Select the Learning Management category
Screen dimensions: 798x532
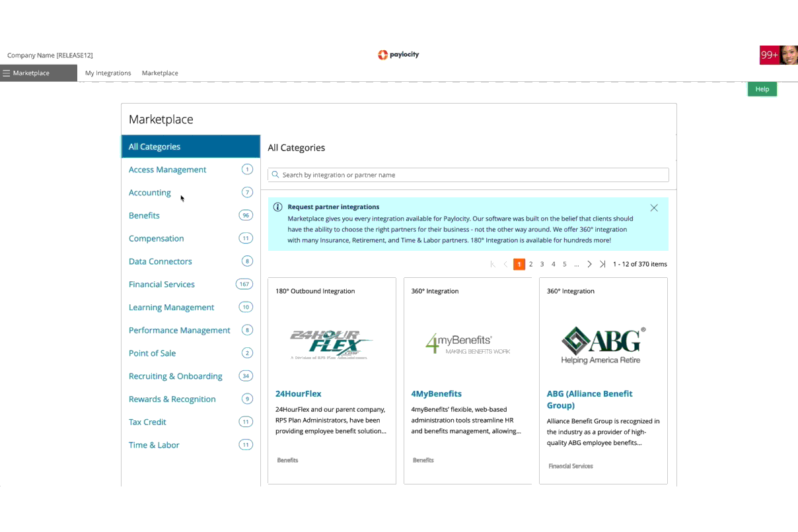coord(191,307)
